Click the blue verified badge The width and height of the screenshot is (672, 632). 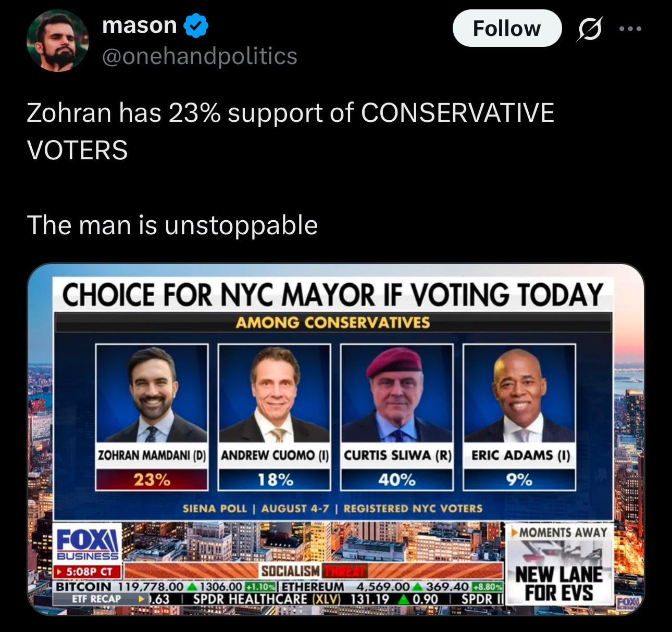click(196, 26)
